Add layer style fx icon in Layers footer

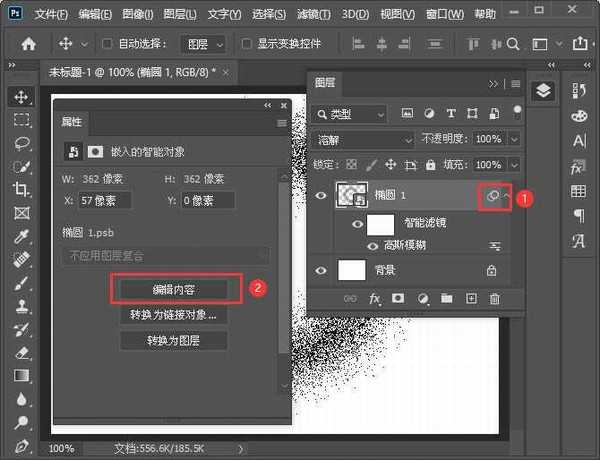(375, 299)
